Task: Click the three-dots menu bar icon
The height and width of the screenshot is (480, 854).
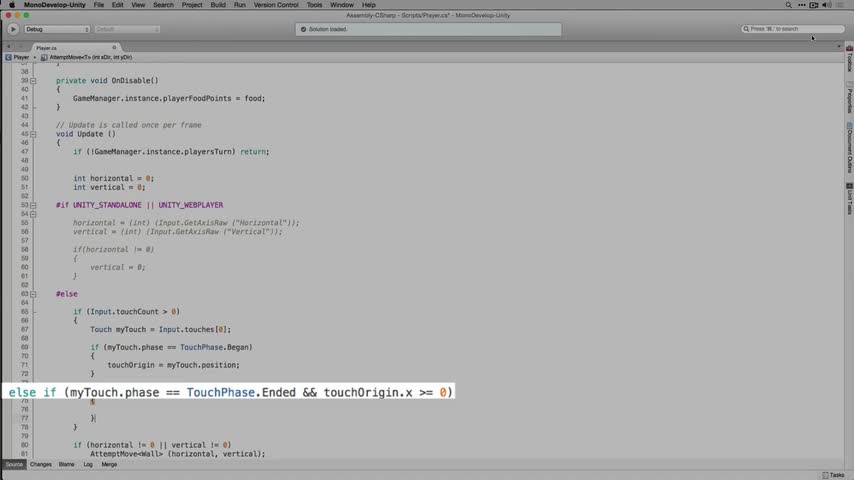Action: [802, 5]
